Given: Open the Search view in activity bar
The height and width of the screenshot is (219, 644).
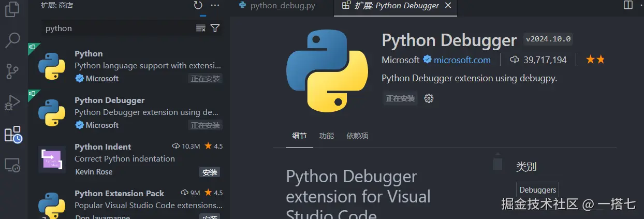Looking at the screenshot, I should click(12, 39).
